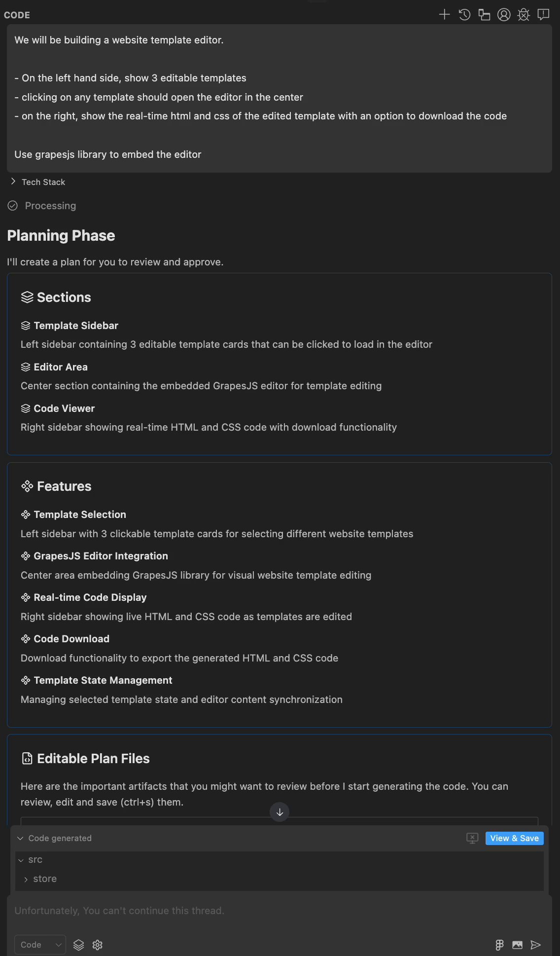Start a new thread with plus icon
Viewport: 560px width, 956px height.
coord(444,15)
